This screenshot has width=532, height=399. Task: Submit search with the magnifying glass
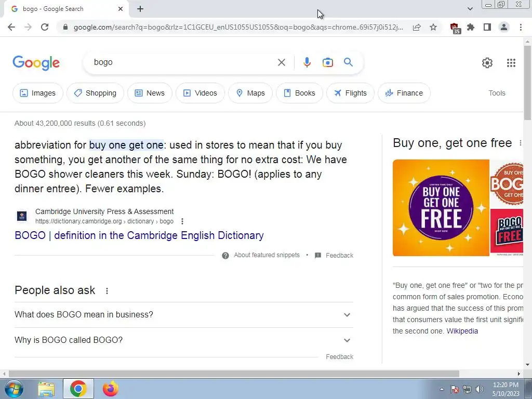[x=349, y=62]
